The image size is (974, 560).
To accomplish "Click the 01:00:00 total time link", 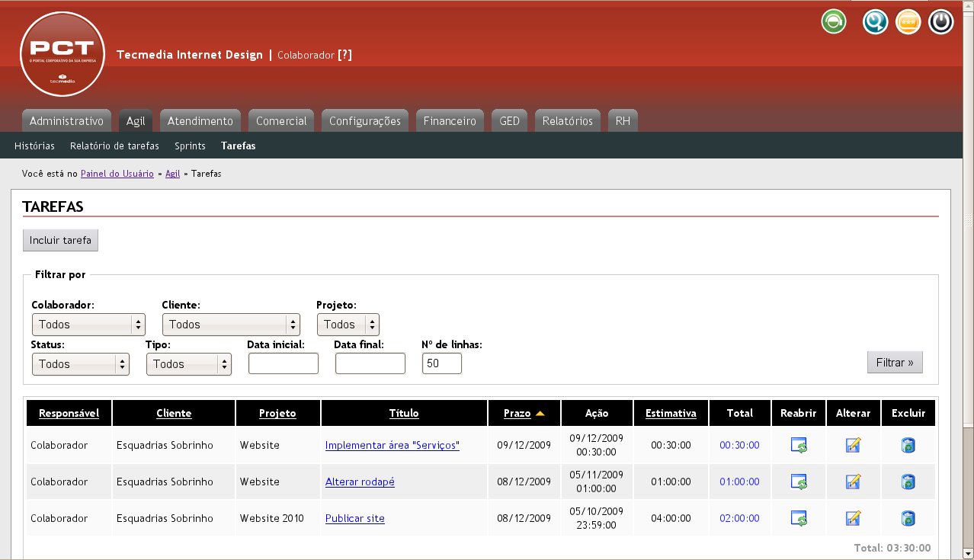I will [x=739, y=482].
